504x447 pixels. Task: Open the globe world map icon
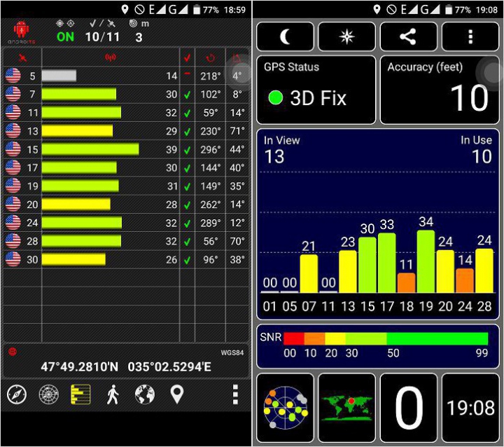coord(145,394)
